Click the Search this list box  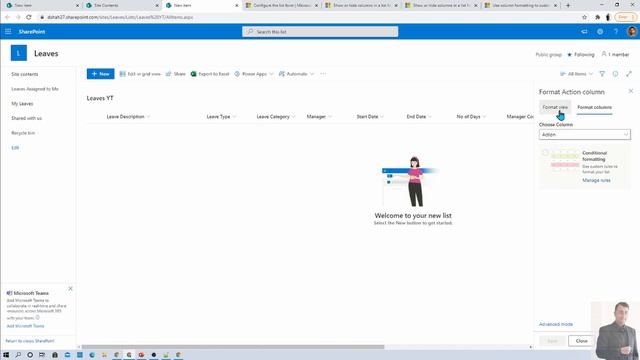320,31
